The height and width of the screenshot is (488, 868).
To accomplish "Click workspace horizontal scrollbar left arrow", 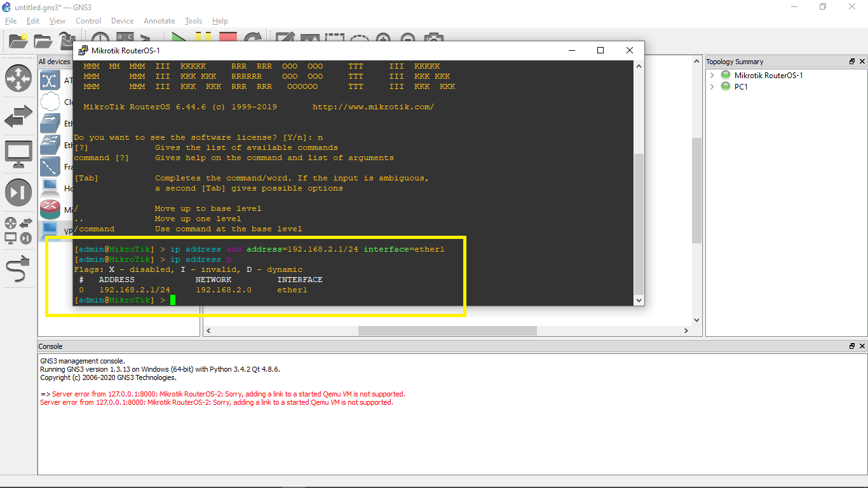I will (209, 331).
